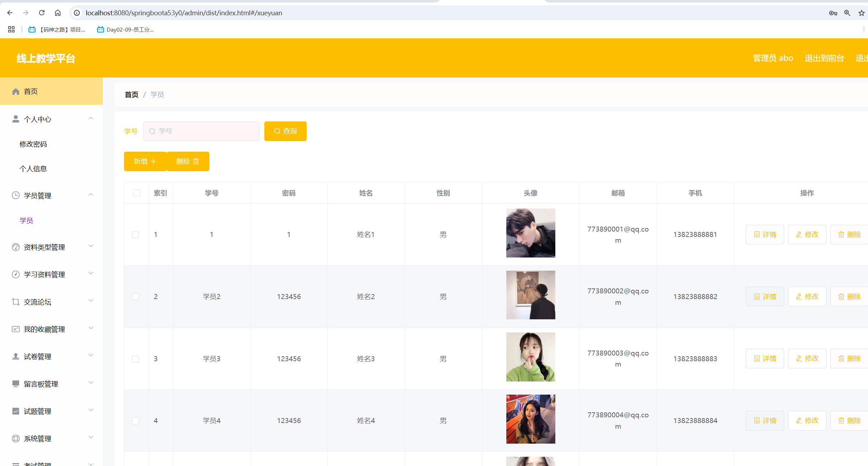Click the stamp icon beside 试卷管理
868x466 pixels.
(16, 356)
